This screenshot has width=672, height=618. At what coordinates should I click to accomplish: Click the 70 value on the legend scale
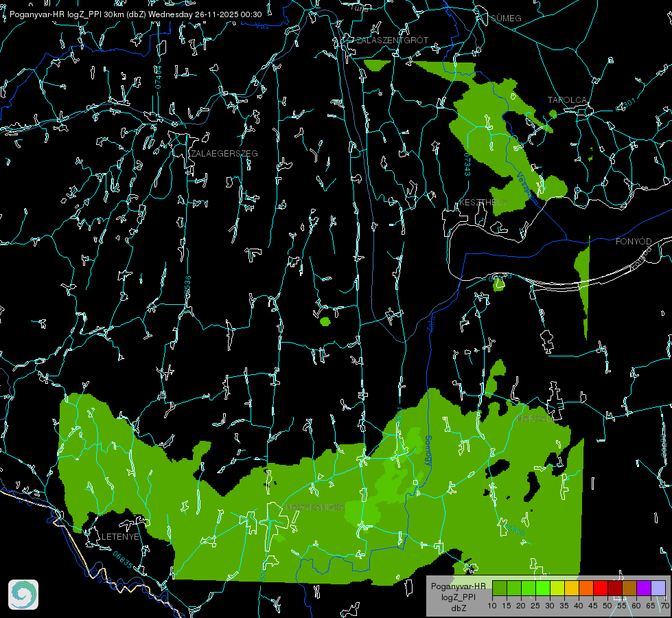click(664, 606)
